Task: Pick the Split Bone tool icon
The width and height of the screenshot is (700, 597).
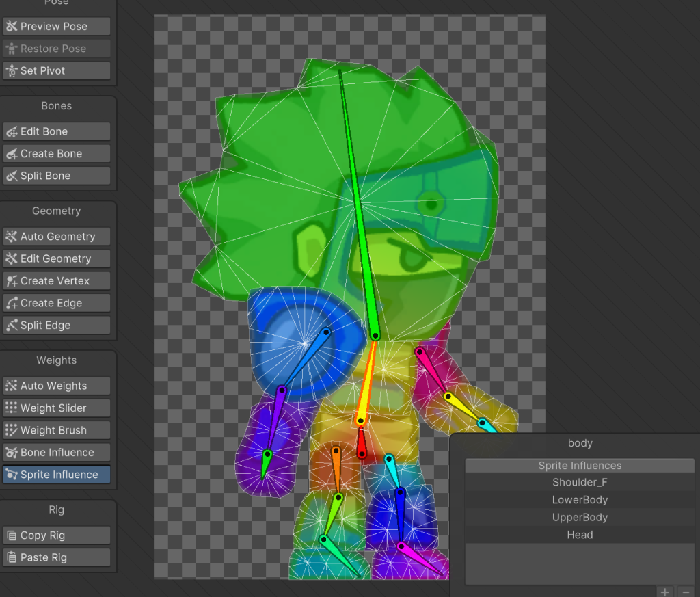Action: click(x=12, y=176)
